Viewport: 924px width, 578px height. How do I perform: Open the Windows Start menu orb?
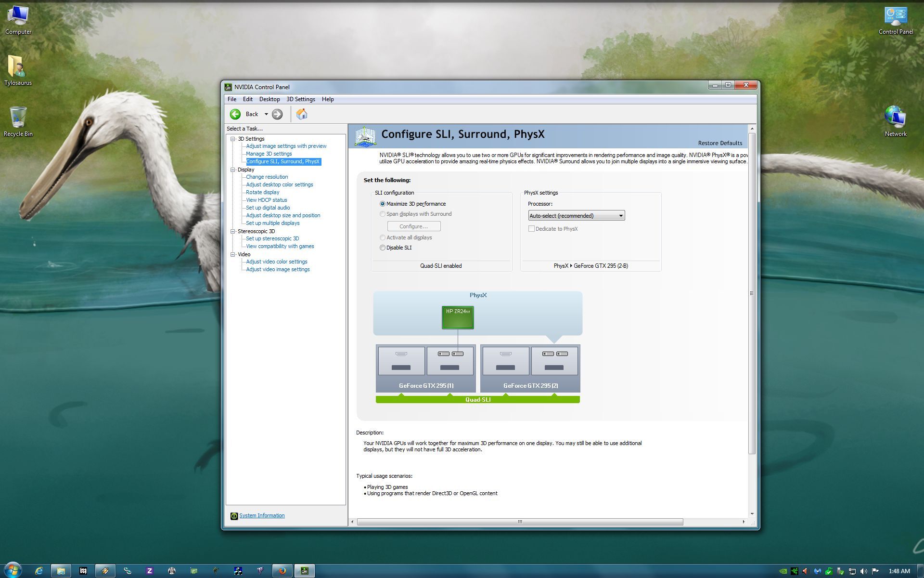point(13,571)
